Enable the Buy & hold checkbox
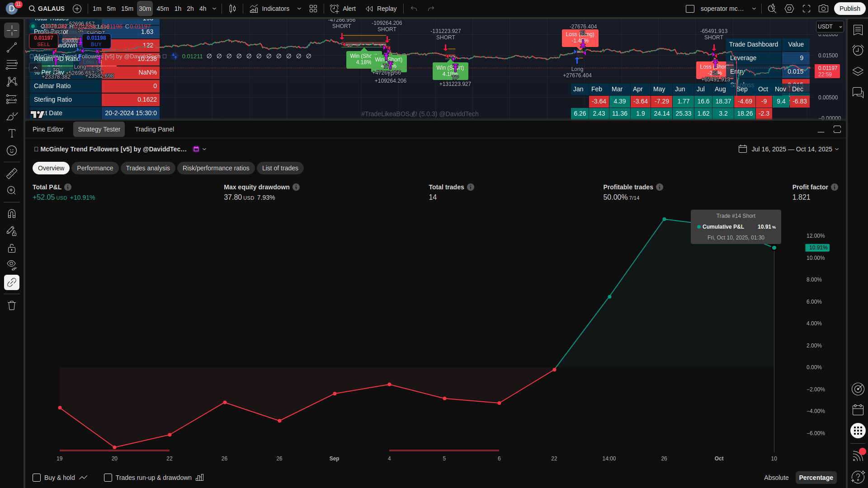This screenshot has height=488, width=868. (x=37, y=478)
